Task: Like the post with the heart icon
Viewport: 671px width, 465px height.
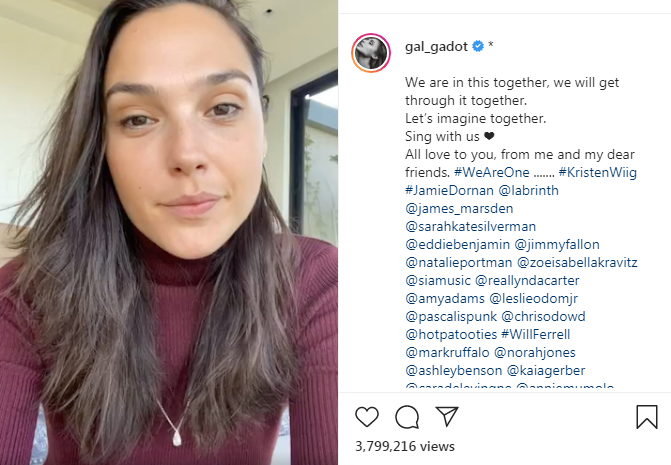Action: 367,417
